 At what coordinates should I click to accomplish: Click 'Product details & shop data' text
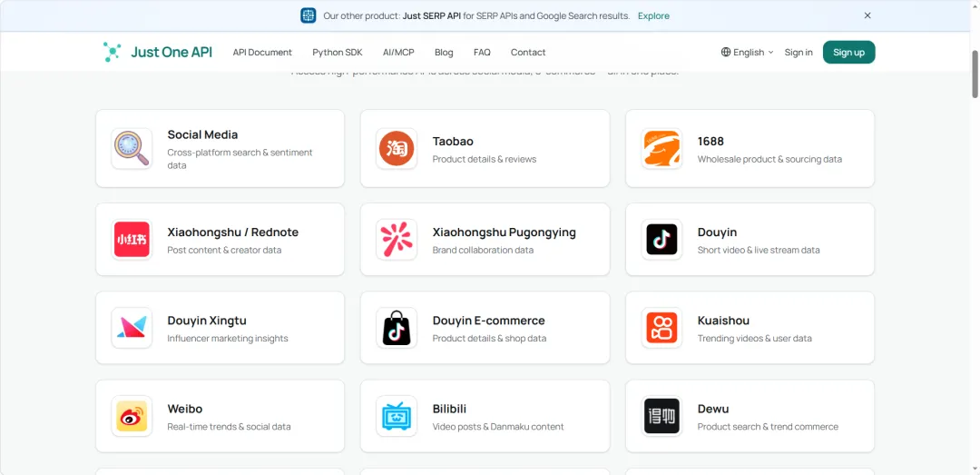point(489,338)
